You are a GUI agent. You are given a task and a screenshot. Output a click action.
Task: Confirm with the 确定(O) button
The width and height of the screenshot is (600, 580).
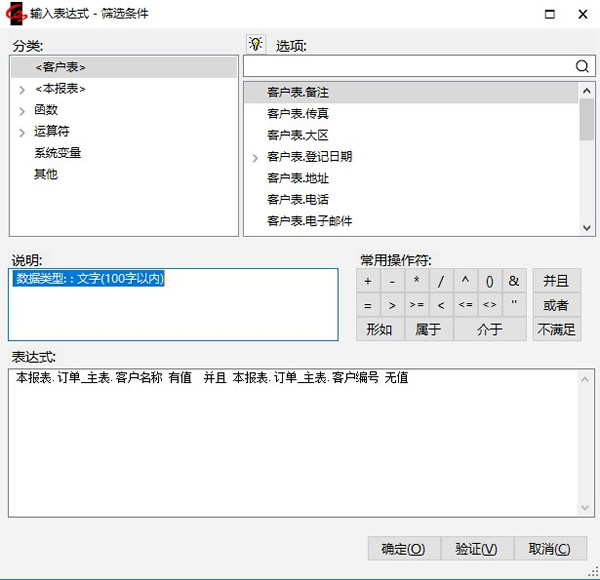click(x=404, y=548)
